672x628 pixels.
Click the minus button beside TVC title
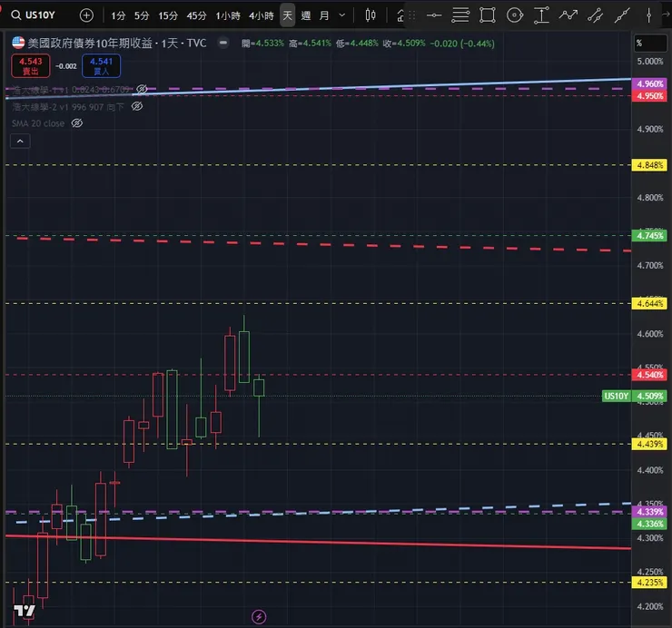click(x=222, y=43)
